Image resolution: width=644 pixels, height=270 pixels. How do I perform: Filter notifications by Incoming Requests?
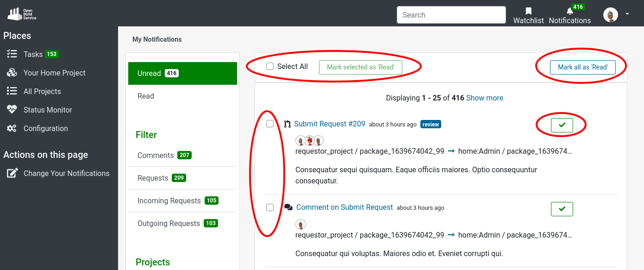click(x=169, y=201)
